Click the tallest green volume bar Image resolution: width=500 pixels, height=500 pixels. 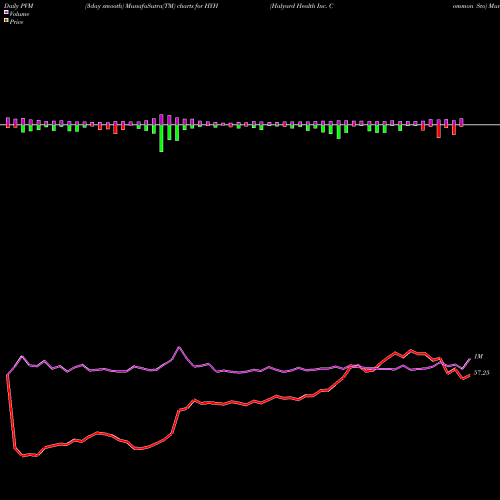click(161, 138)
